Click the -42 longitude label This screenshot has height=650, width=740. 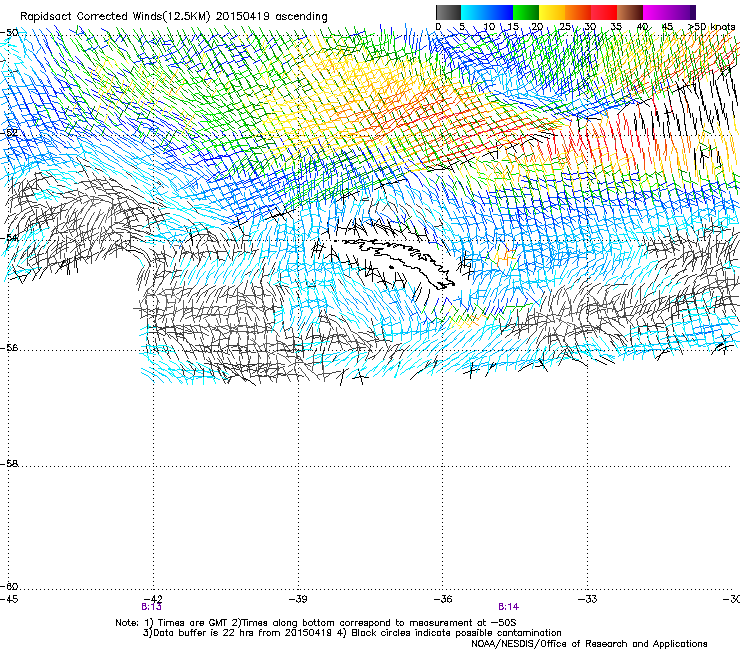[154, 599]
